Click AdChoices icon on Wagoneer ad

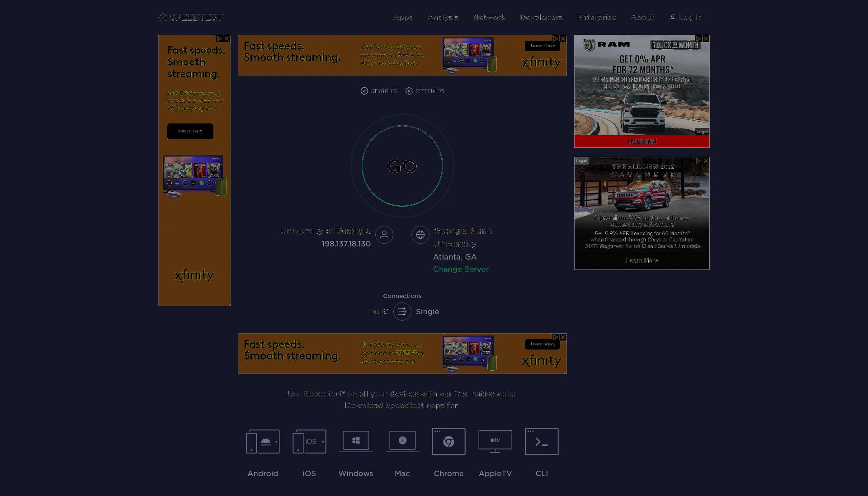698,161
